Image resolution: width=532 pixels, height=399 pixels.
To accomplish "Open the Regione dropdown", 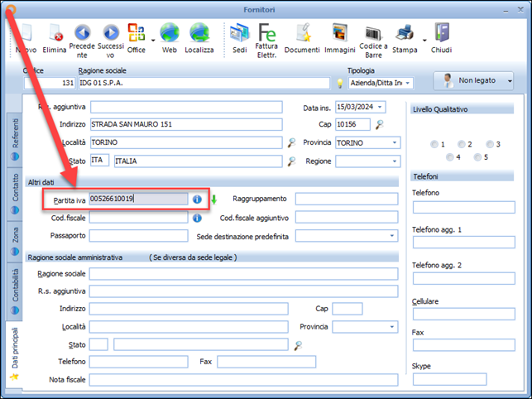I will pyautogui.click(x=395, y=161).
